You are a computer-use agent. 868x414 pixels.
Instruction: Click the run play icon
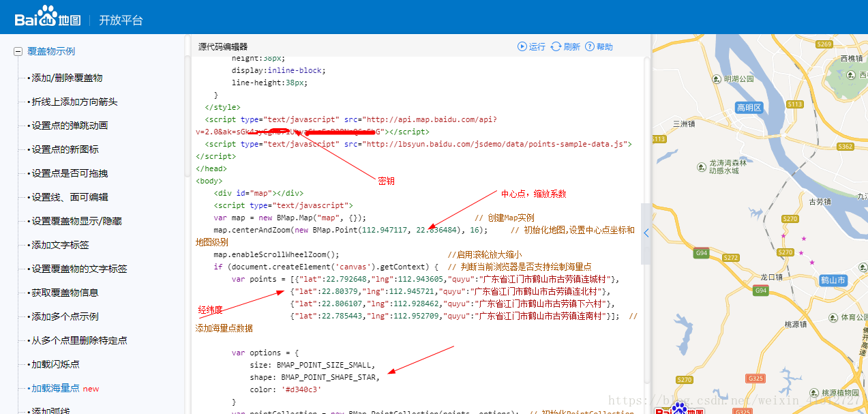pos(522,46)
